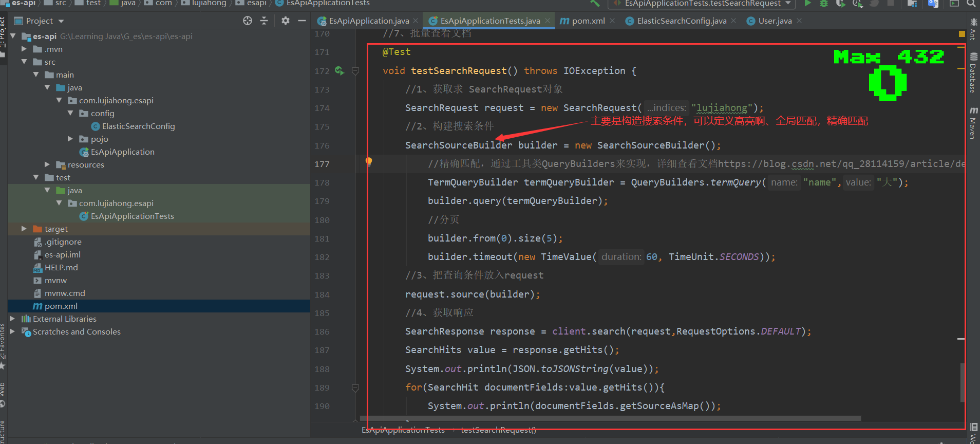Expand the target folder
Viewport: 980px width, 444px height.
[24, 229]
